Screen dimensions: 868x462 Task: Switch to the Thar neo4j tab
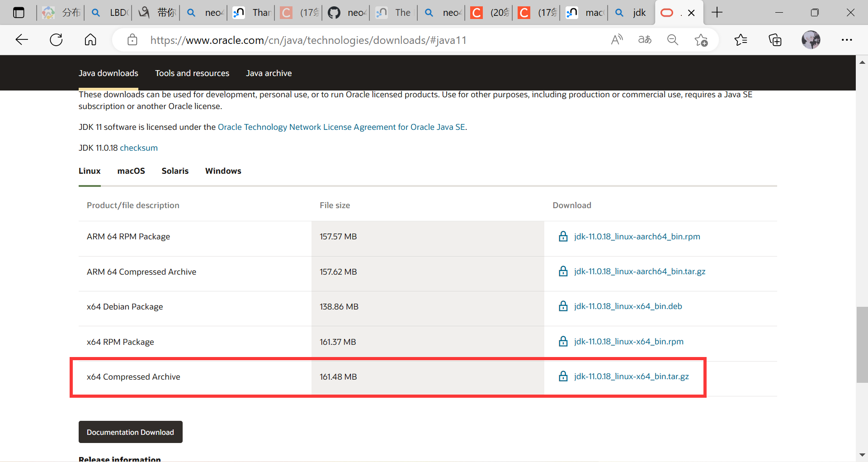[252, 13]
